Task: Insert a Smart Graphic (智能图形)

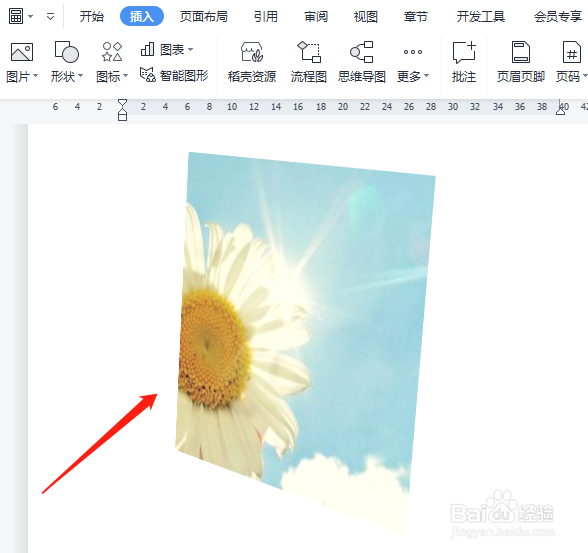Action: [174, 75]
